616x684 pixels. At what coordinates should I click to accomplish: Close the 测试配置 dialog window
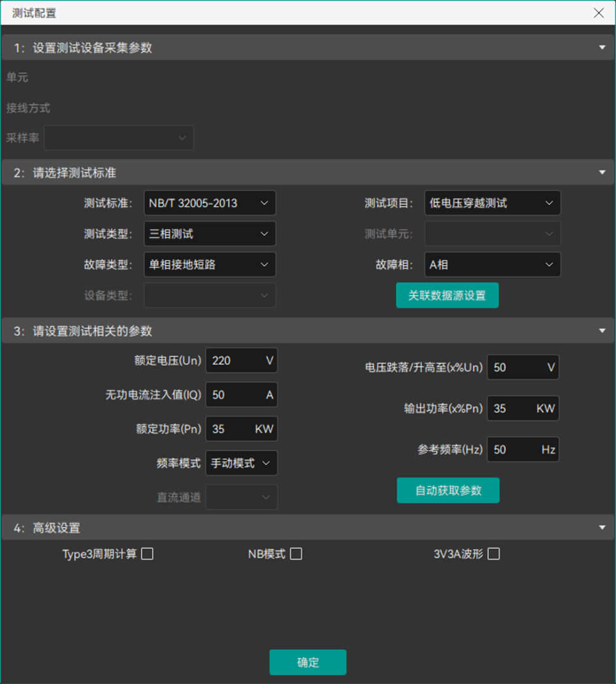(599, 13)
